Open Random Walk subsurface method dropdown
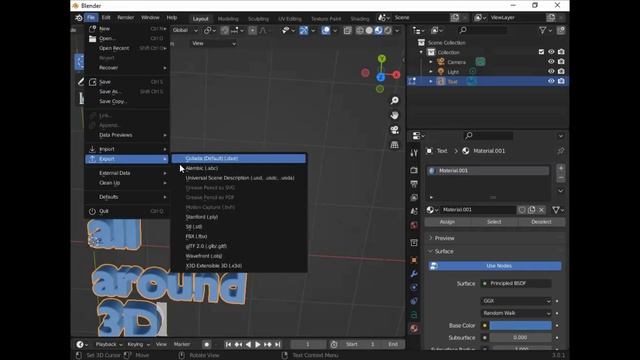The width and height of the screenshot is (640, 360). (516, 313)
